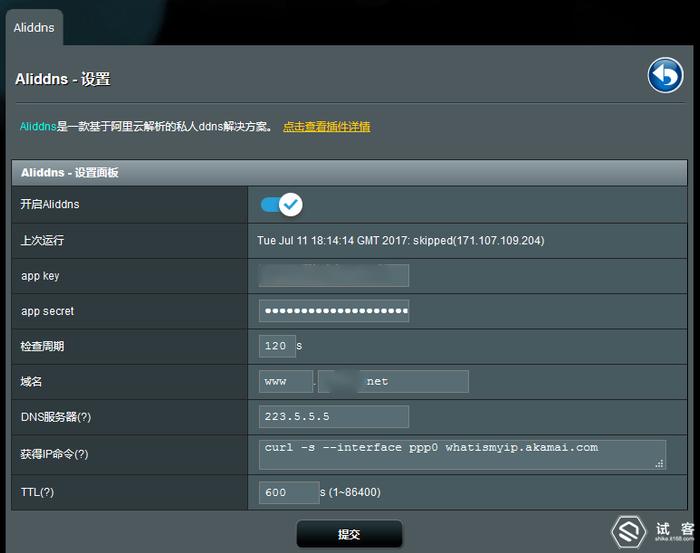This screenshot has height=553, width=700.
Task: Click the 域名 label
Action: coord(31,382)
